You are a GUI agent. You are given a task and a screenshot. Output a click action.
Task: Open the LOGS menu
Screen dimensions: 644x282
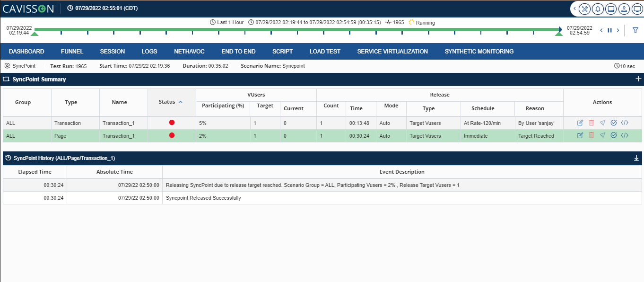coord(149,51)
